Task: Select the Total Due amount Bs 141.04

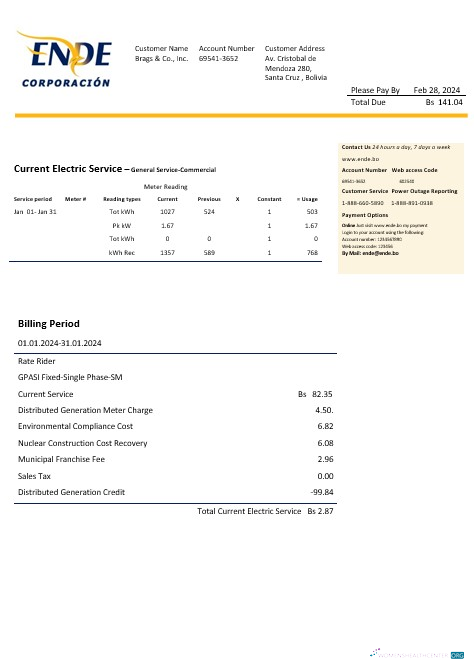Action: click(444, 102)
